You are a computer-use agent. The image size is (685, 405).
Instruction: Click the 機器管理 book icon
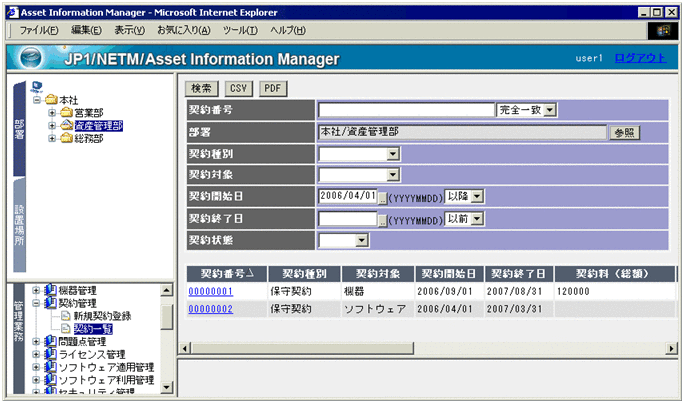tap(51, 290)
